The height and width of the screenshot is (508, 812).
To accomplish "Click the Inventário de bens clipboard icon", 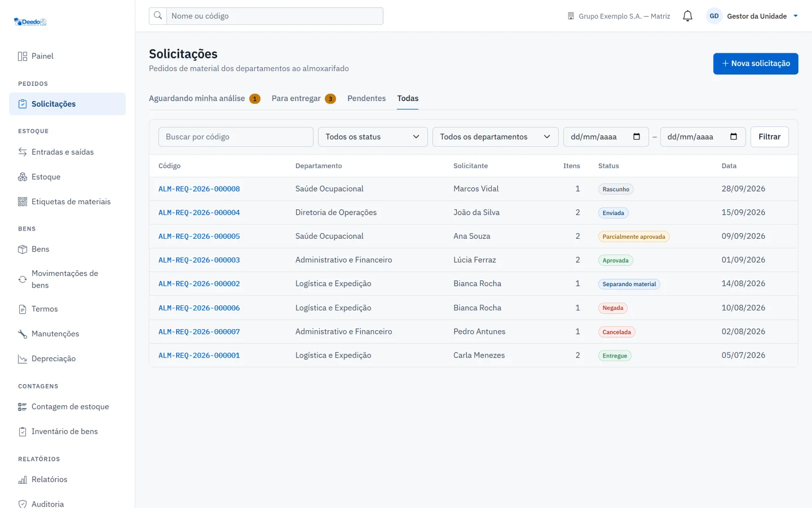I will coord(22,432).
